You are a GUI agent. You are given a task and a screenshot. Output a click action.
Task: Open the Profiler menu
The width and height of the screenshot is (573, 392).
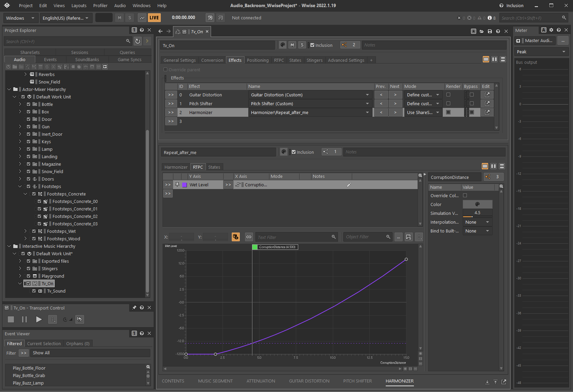click(x=100, y=5)
